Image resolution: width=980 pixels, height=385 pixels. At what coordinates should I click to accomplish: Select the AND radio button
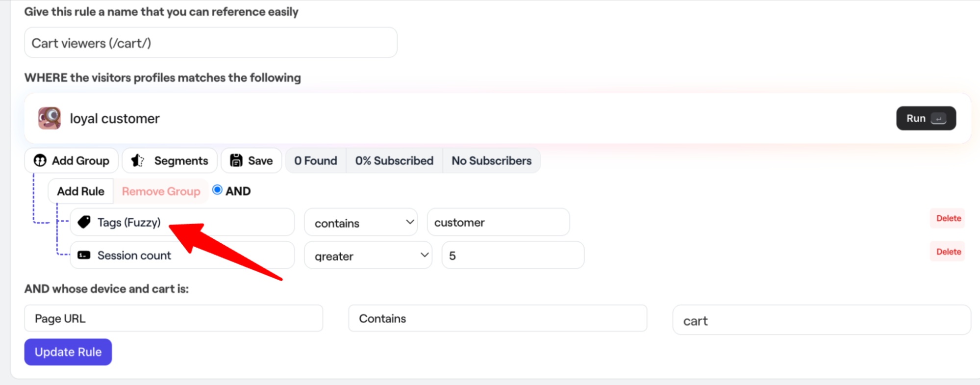217,190
